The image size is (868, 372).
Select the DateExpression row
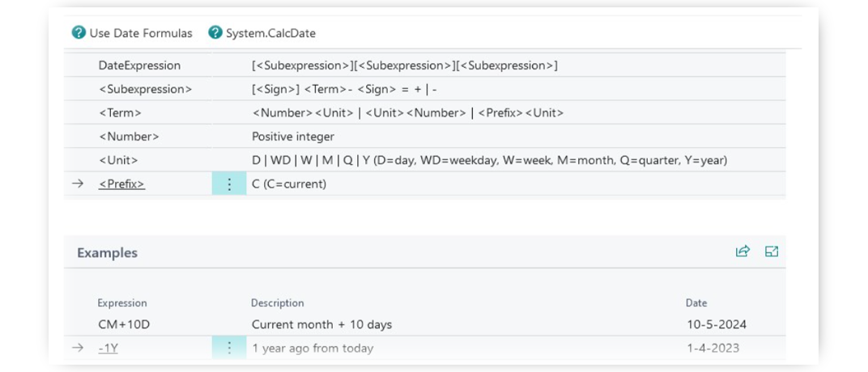[x=424, y=66]
